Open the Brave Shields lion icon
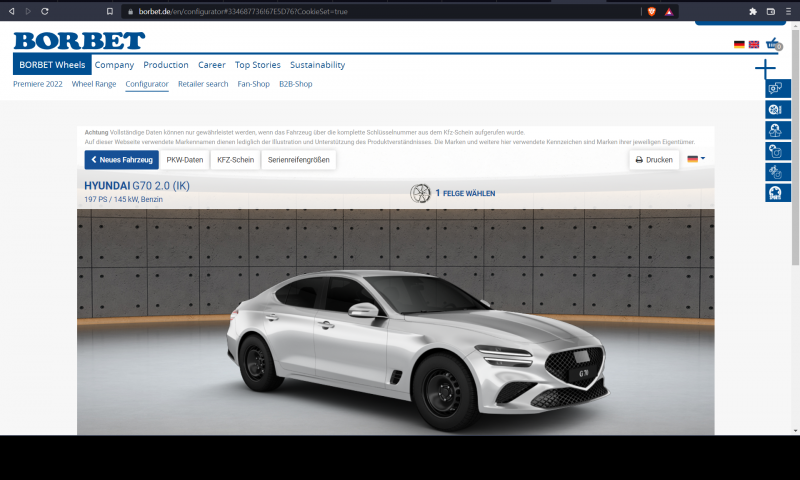Screen dimensions: 800x480 point(652,11)
